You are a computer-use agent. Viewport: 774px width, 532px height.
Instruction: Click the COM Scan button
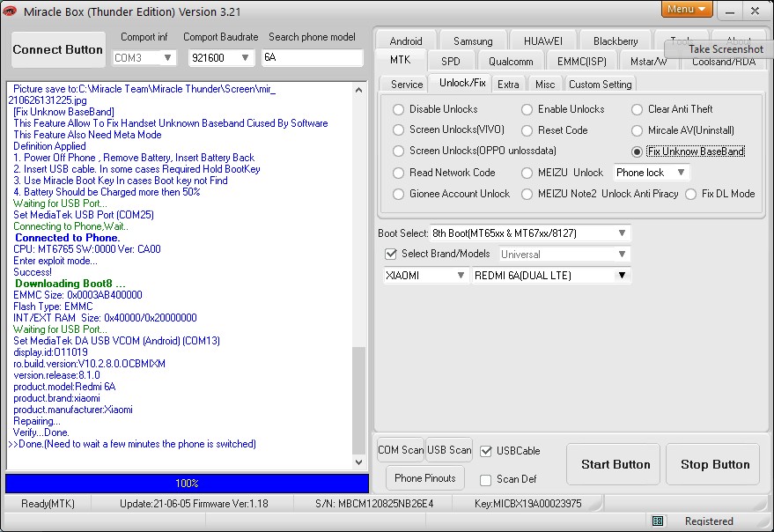401,450
